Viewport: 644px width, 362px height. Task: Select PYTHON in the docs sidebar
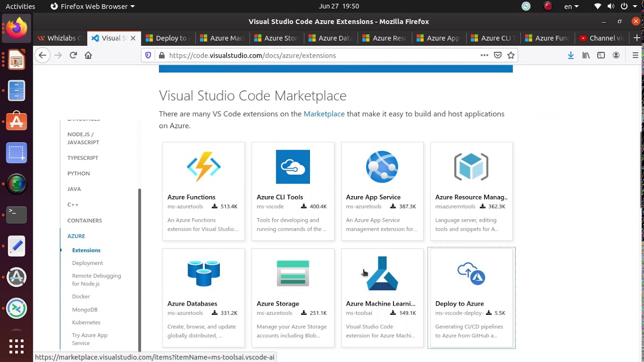[x=78, y=173]
